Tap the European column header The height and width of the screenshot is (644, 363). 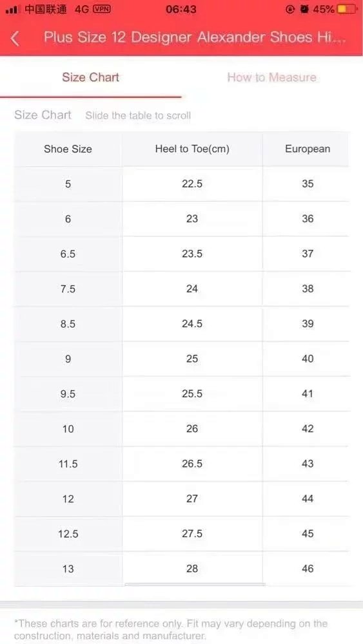coord(308,149)
